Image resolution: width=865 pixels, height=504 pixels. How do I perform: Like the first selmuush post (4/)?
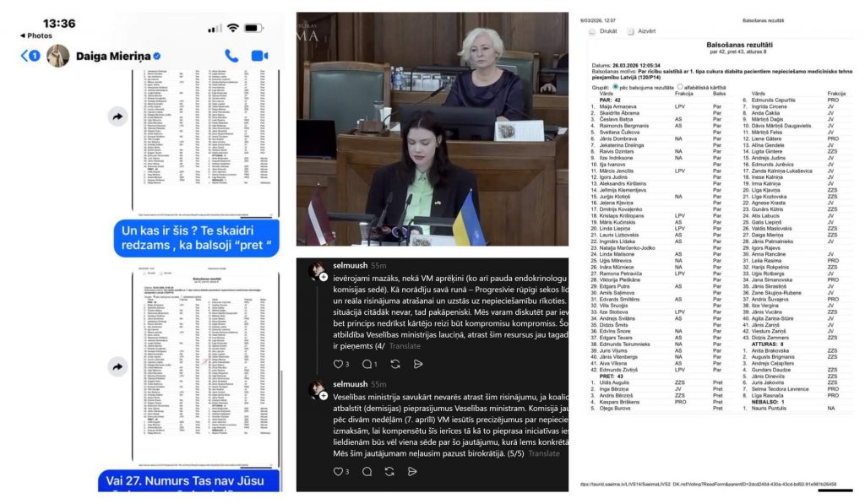pos(337,364)
